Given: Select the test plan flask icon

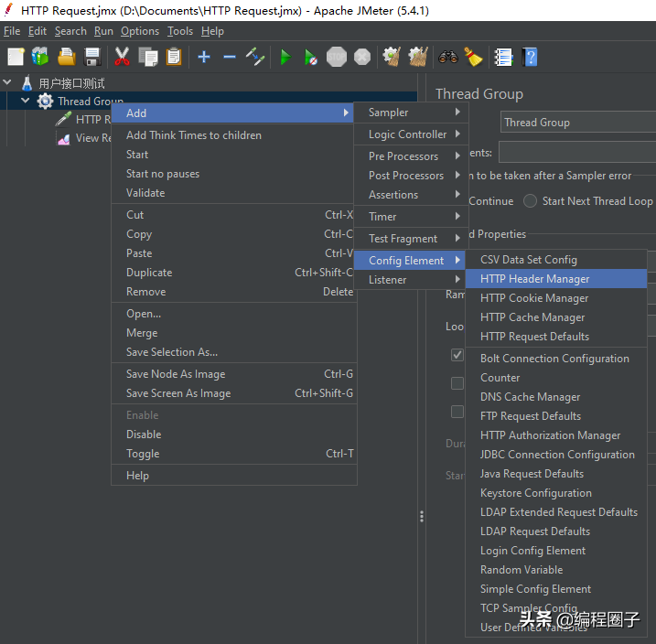Looking at the screenshot, I should coord(27,83).
